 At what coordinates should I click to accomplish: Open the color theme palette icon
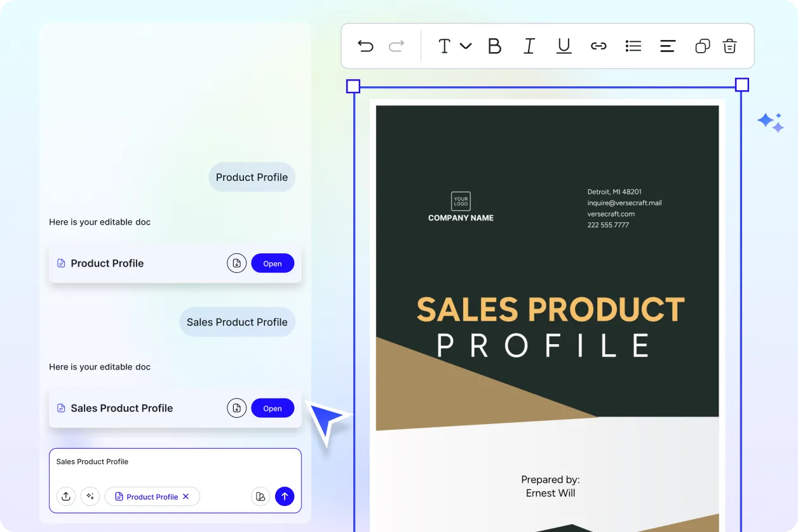(x=260, y=496)
